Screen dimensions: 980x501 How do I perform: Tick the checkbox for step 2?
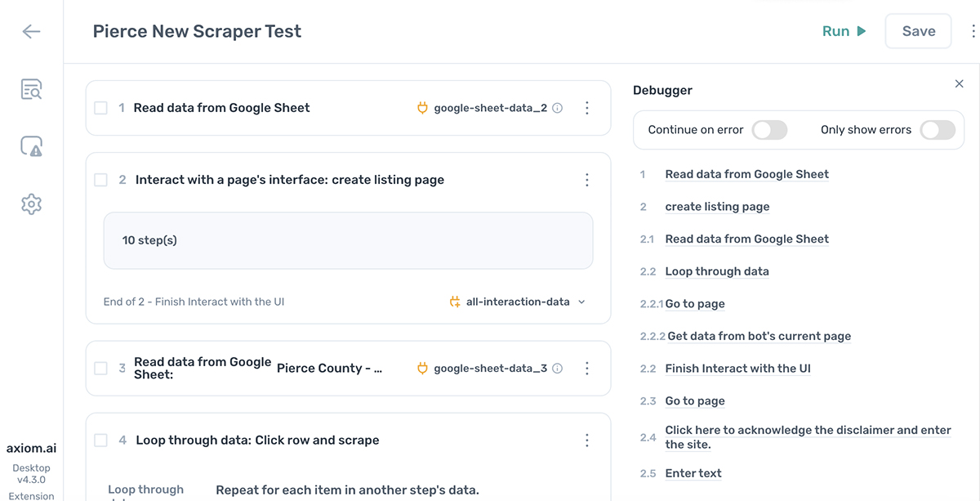pos(100,180)
